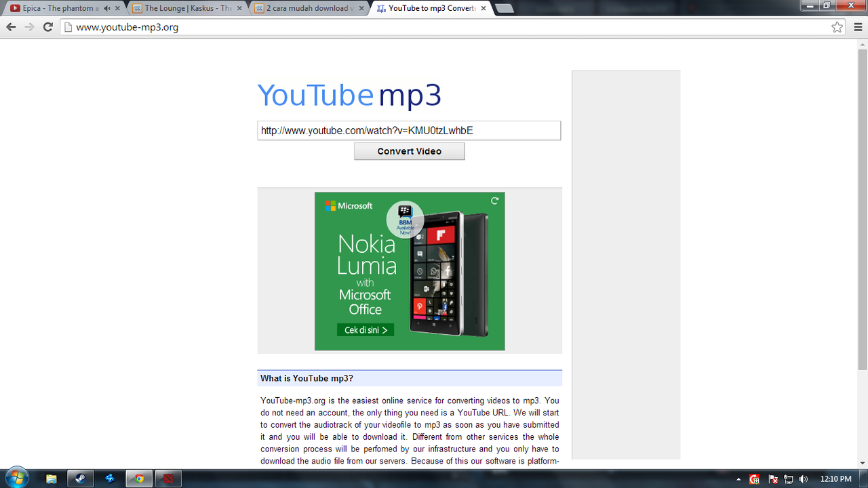This screenshot has height=488, width=868.
Task: Open the blue arrows app on taskbar
Action: 109,479
